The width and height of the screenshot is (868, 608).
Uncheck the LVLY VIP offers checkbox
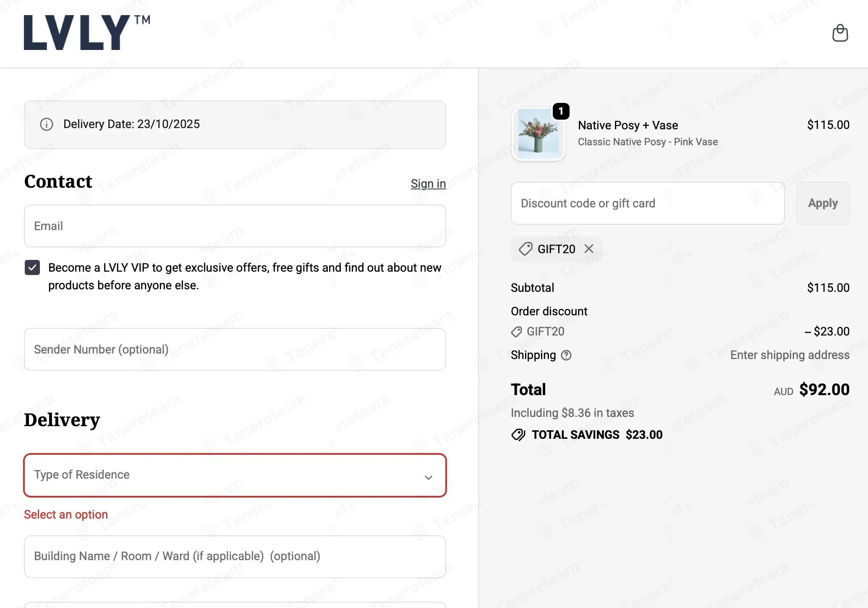click(32, 267)
